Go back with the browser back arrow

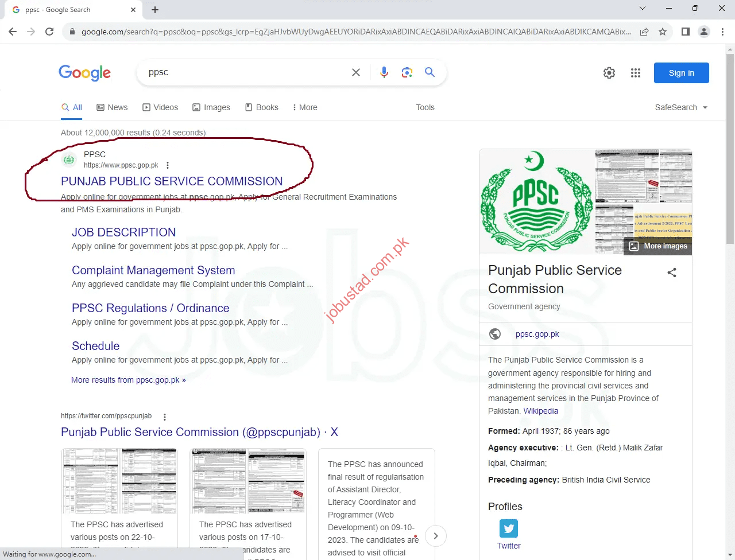point(13,32)
